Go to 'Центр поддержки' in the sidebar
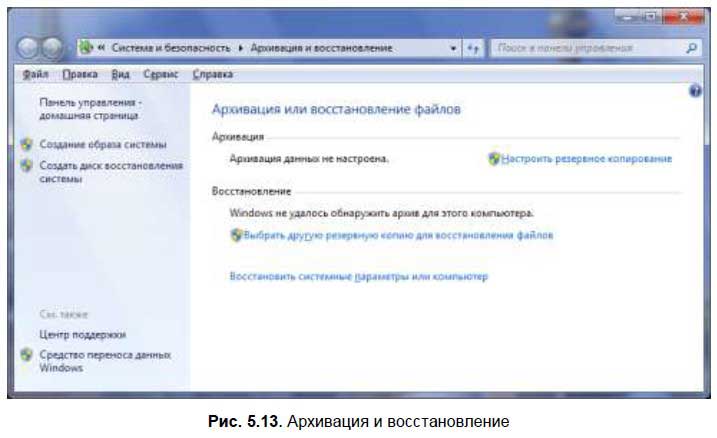Screen dimensions: 717x438 82,335
